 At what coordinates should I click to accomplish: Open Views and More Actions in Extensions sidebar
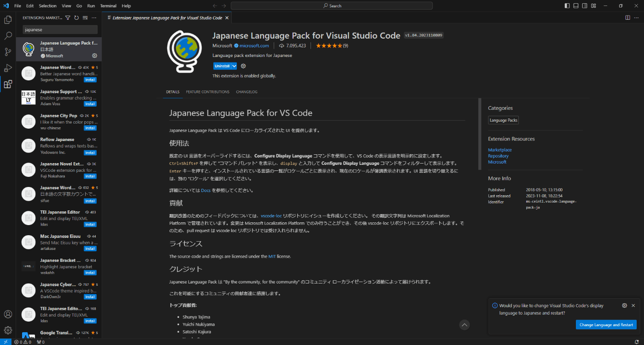(x=94, y=18)
